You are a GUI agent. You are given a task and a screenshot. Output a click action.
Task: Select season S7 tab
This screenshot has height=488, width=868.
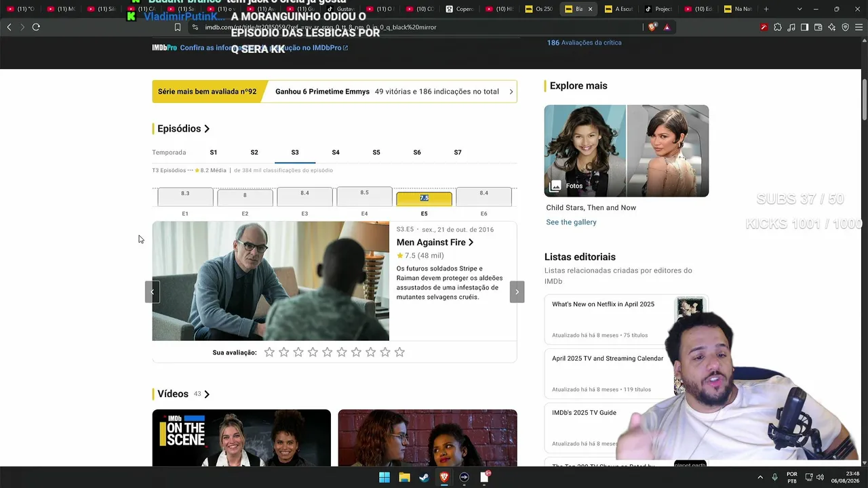coord(458,152)
